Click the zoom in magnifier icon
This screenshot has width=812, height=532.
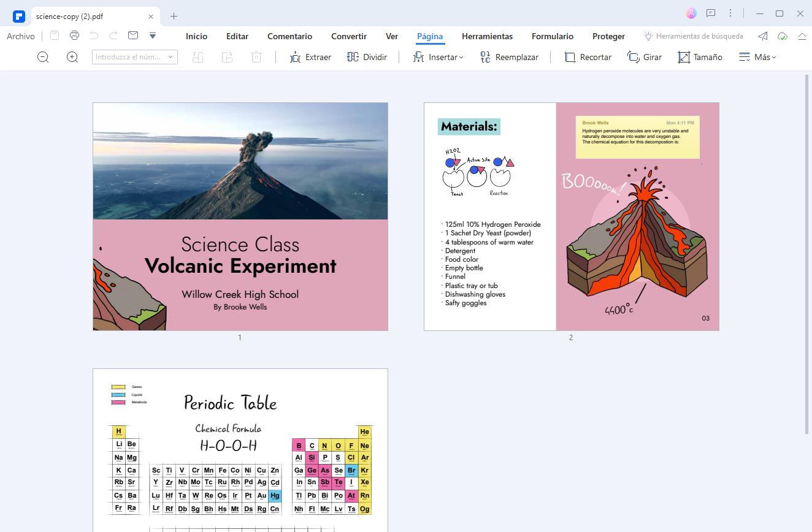72,57
